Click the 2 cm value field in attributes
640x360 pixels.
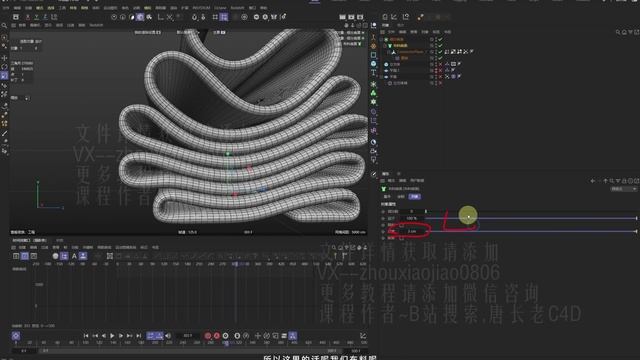click(411, 231)
